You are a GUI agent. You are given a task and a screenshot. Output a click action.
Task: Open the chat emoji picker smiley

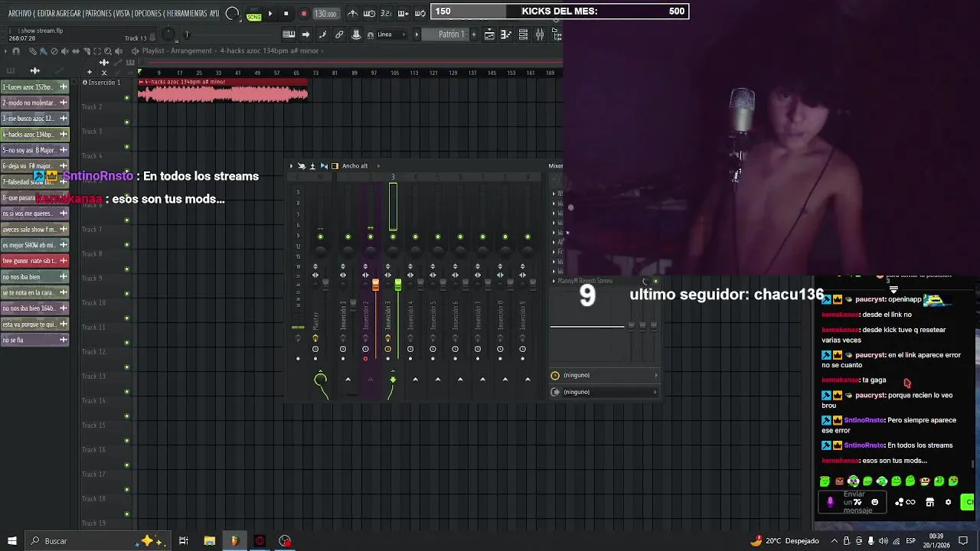pyautogui.click(x=875, y=502)
